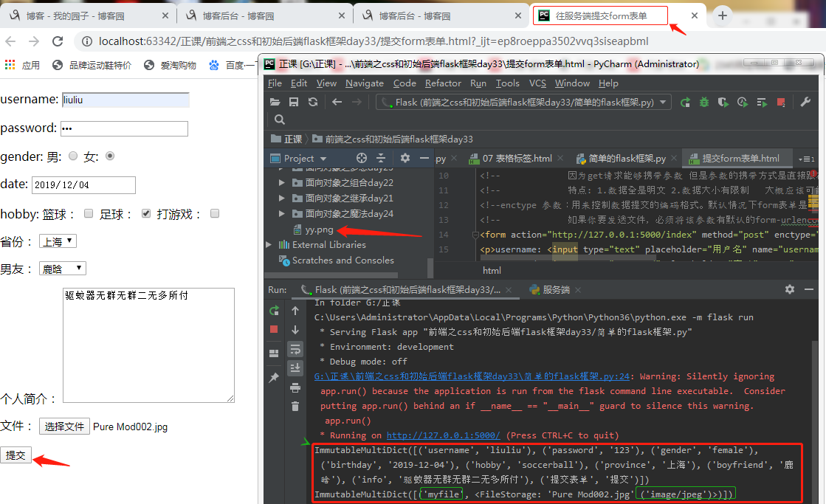Expand the 面向对象之组合day22 folder
Viewport: 826px width, 504px height.
click(282, 183)
